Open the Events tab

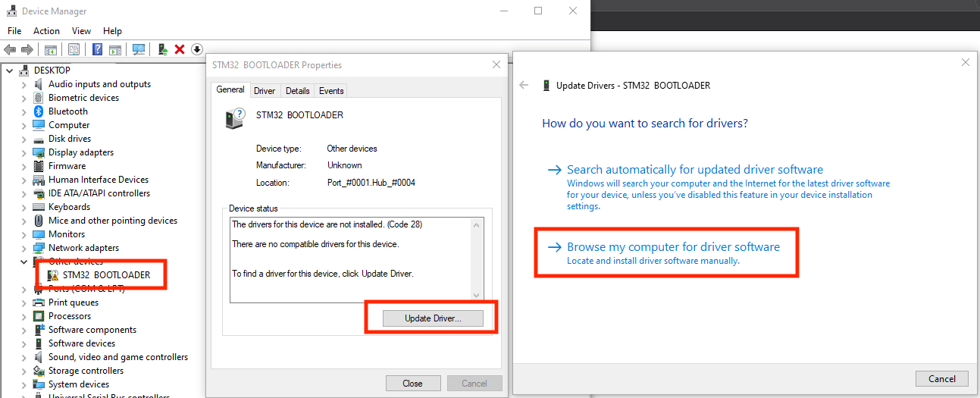click(331, 91)
